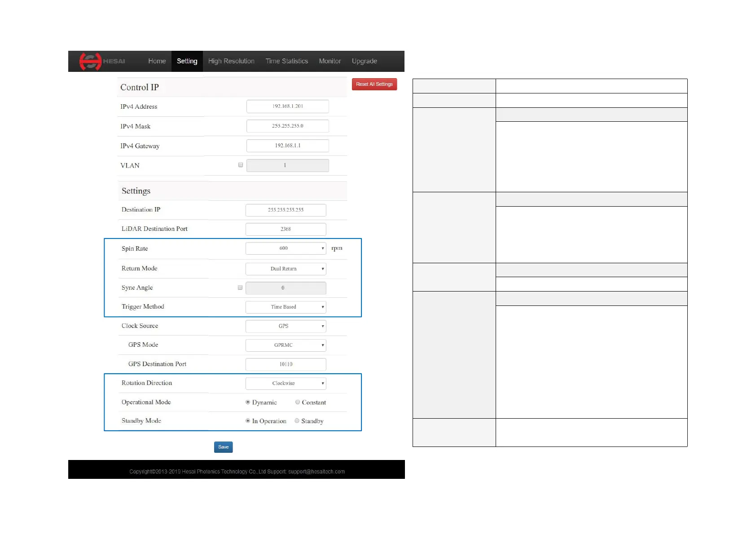Open the Clock Source dropdown
The image size is (756, 535).
[286, 326]
